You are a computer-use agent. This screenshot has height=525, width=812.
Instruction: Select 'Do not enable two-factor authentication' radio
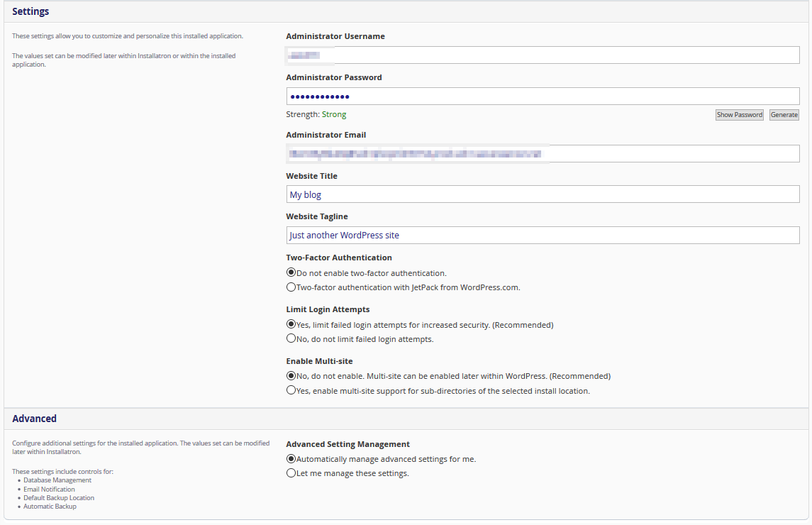coord(291,272)
